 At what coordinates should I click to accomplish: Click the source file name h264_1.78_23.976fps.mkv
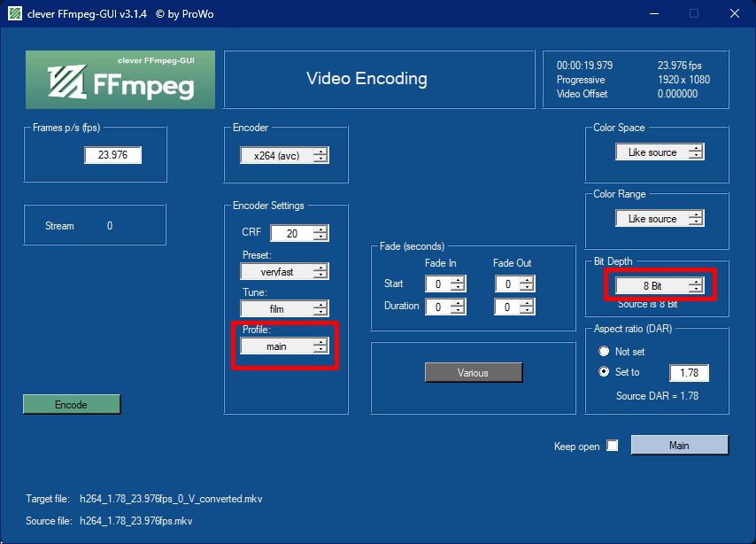pos(136,521)
